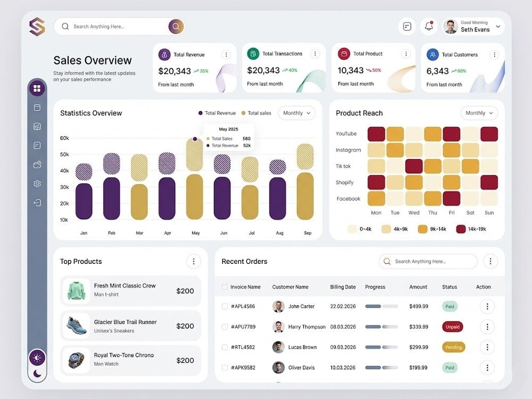The image size is (532, 399).
Task: Click the YouTube Monday heatmap cell
Action: coord(376,134)
